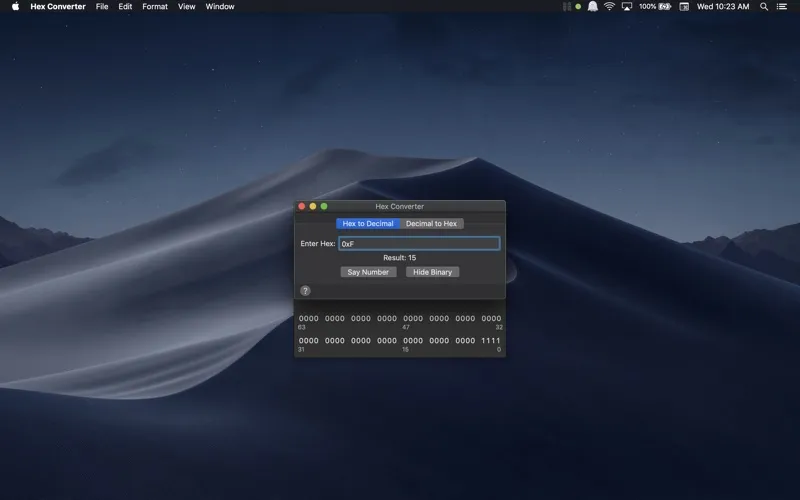The image size is (800, 500).
Task: Zoom the Hex Converter window with green button
Action: 324,206
